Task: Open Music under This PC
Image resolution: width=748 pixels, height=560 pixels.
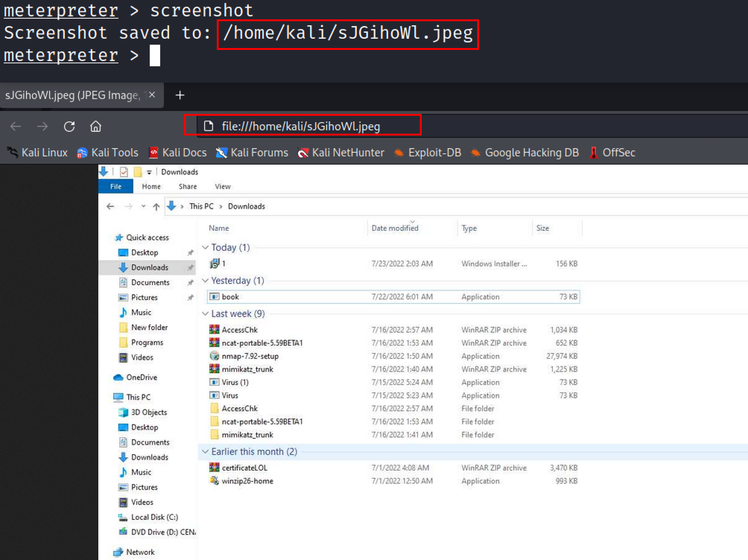Action: 141,472
